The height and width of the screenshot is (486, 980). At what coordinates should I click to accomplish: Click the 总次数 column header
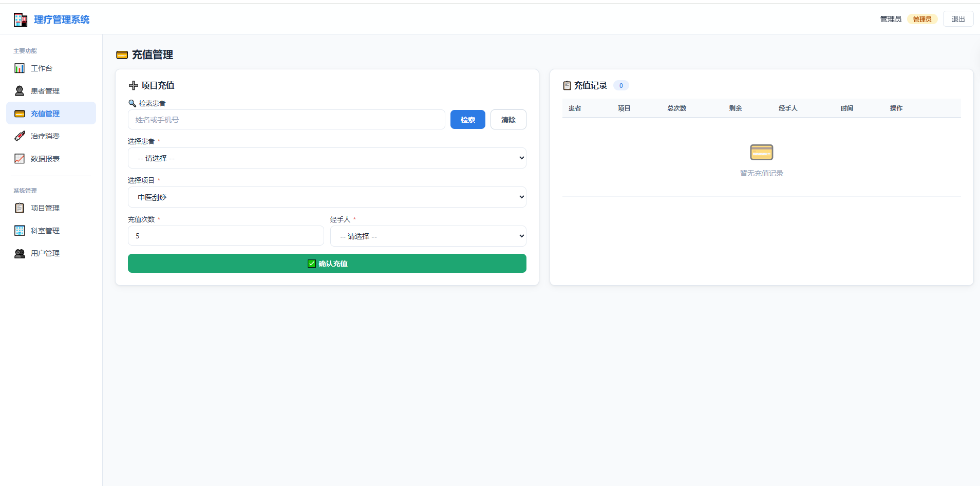[677, 108]
